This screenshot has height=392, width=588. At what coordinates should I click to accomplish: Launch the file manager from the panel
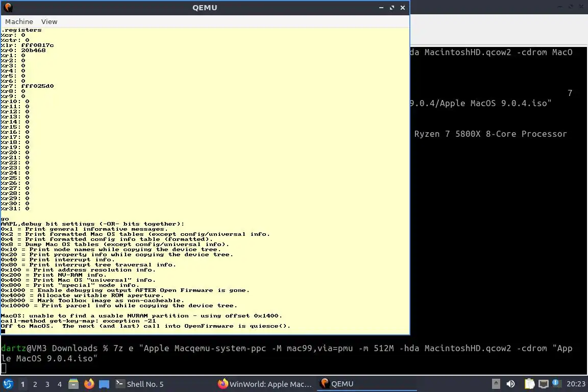point(73,384)
